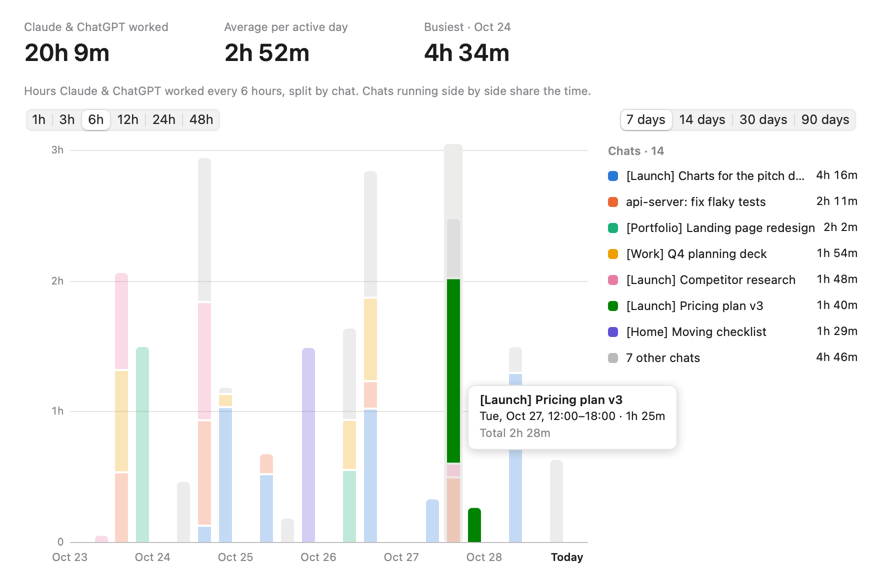Image resolution: width=882 pixels, height=588 pixels.
Task: Click the orange swatch for api-server flaky tests
Action: tap(613, 202)
